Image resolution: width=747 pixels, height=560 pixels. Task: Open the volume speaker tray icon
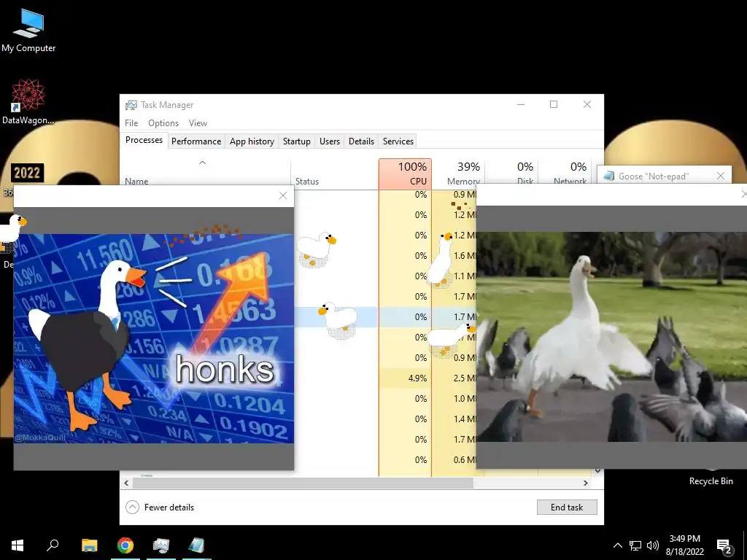coord(653,545)
